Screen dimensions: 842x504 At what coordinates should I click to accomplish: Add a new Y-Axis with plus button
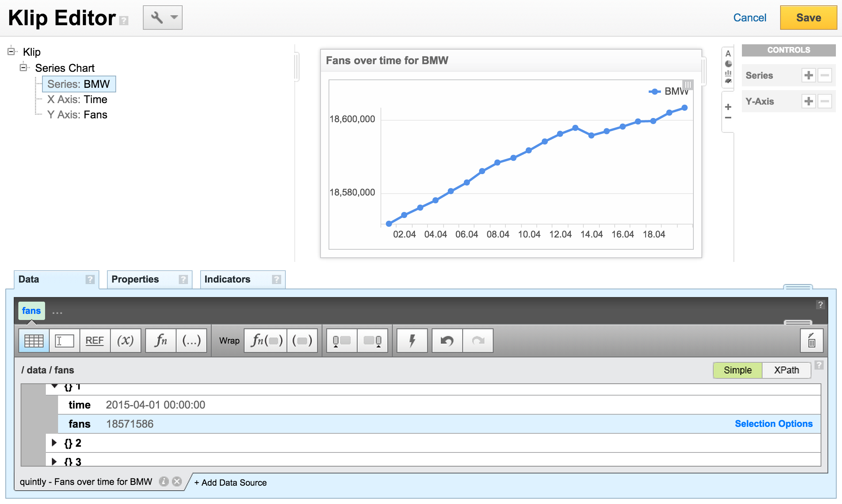(x=808, y=101)
